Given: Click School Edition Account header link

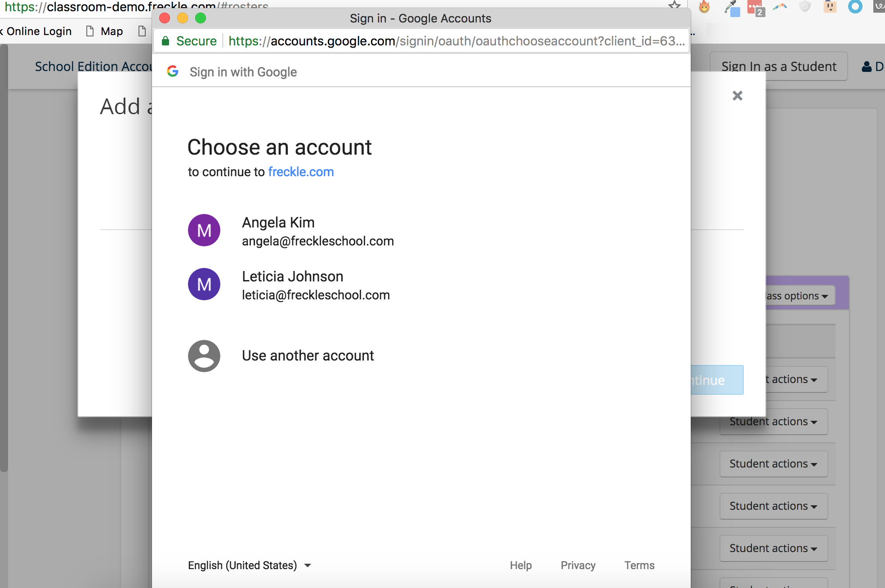Looking at the screenshot, I should (x=94, y=67).
